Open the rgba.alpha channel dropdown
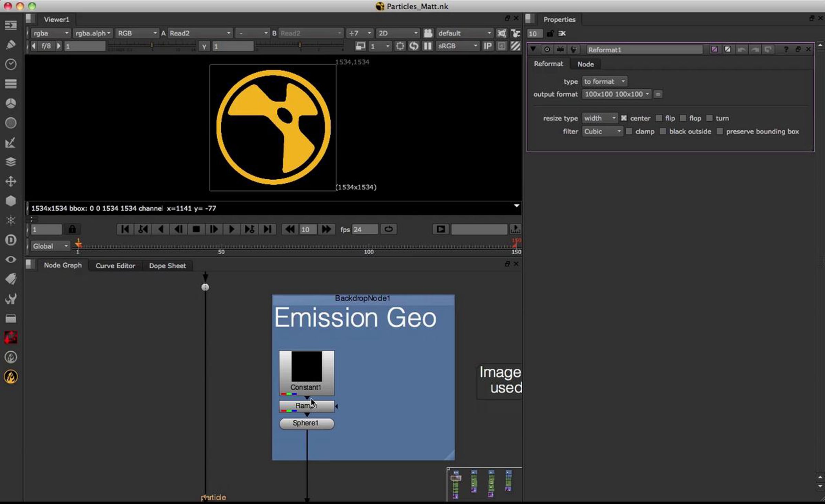Image resolution: width=825 pixels, height=504 pixels. (93, 33)
